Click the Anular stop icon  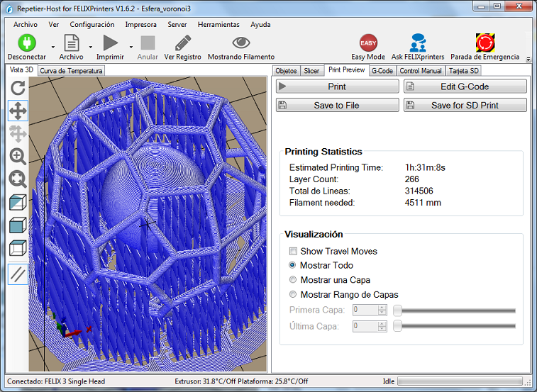click(148, 43)
